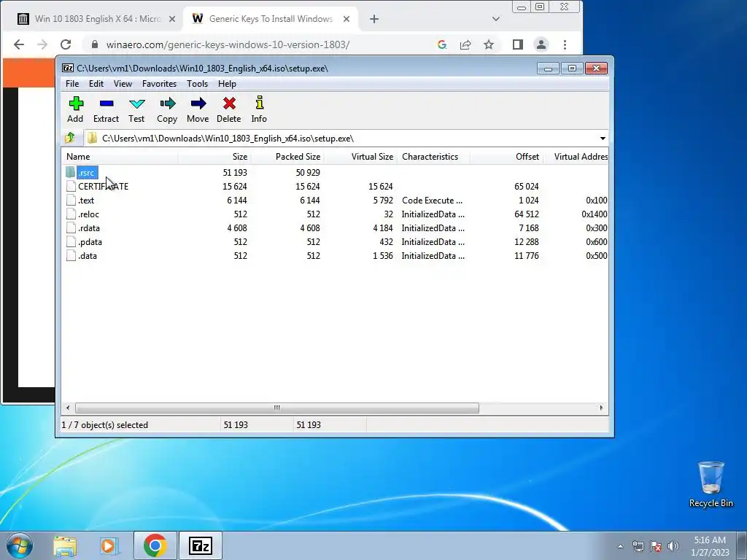Click the left scroll arrow in file list
Viewport: 747px width, 560px height.
coord(68,408)
